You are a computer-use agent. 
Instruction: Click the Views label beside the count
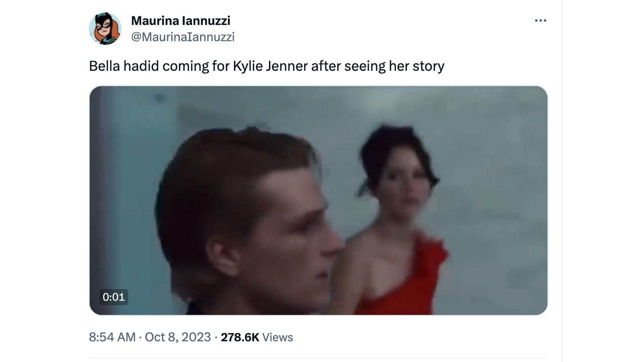tap(277, 337)
